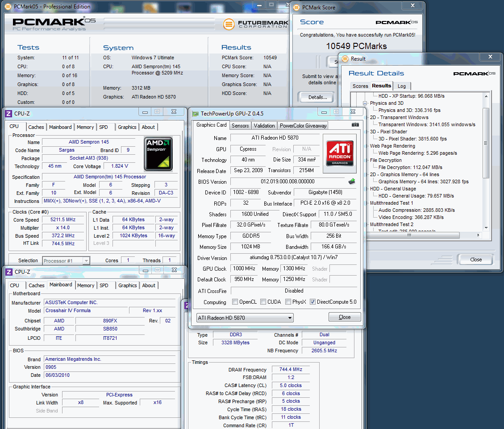
Task: Click the BIOS Version field 012.019.000.008.000000
Action: (x=287, y=181)
